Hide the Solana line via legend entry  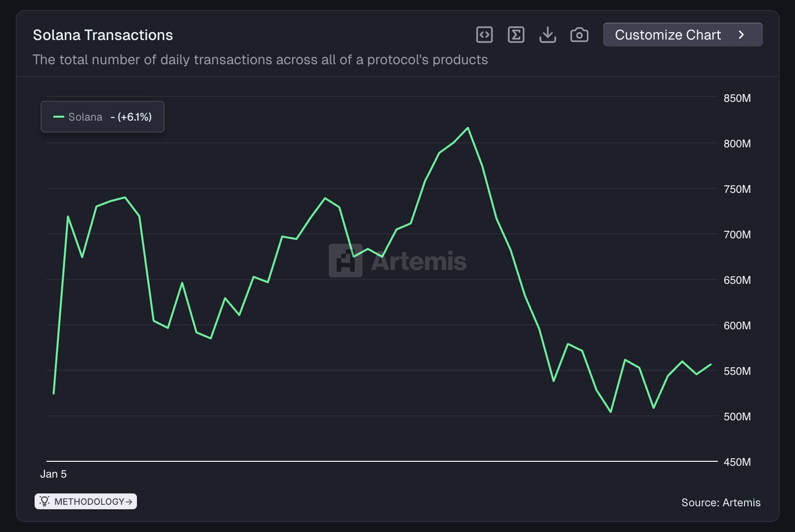point(86,117)
